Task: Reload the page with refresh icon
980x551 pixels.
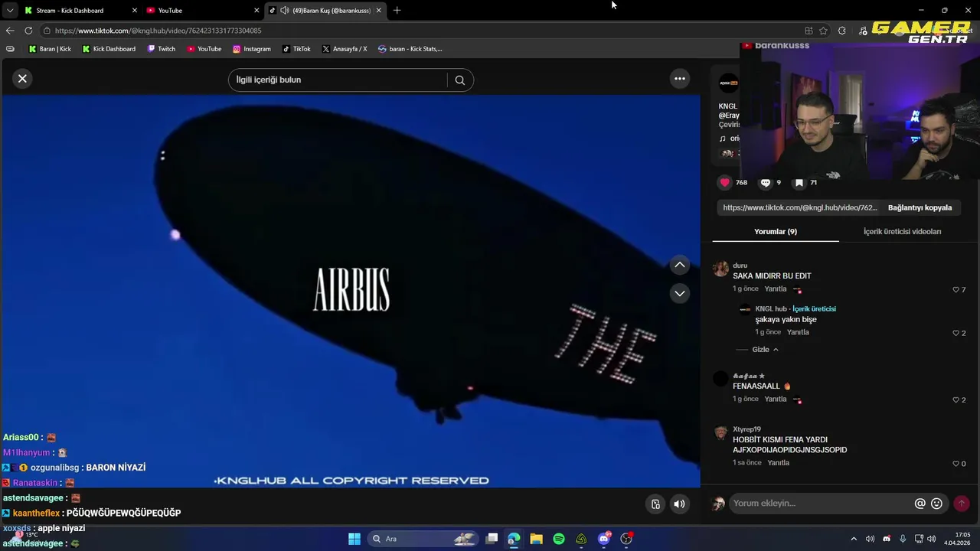Action: coord(28,31)
